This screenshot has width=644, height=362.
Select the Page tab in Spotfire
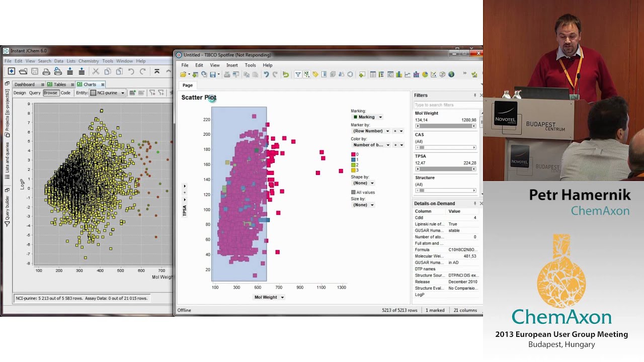click(187, 85)
